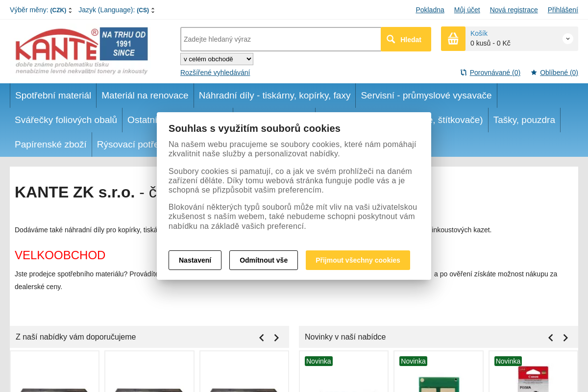
Task: Open Nová registrace link
Action: (x=514, y=10)
